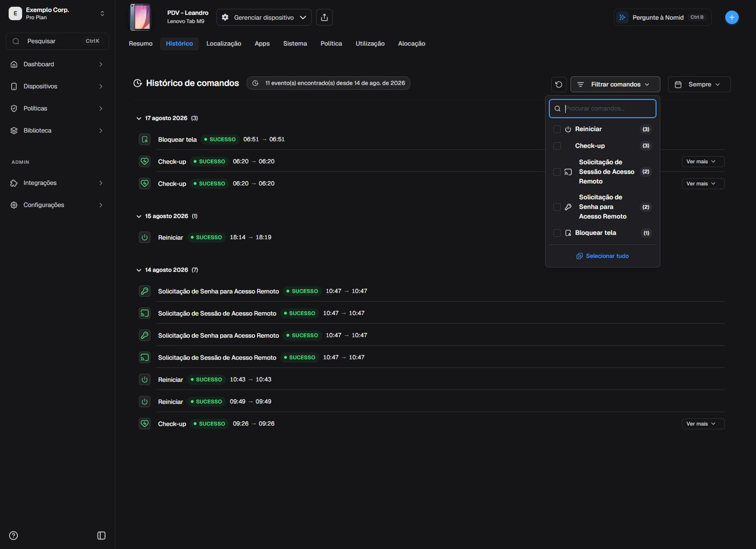Check the Bloquear tela filter checkbox

[557, 233]
